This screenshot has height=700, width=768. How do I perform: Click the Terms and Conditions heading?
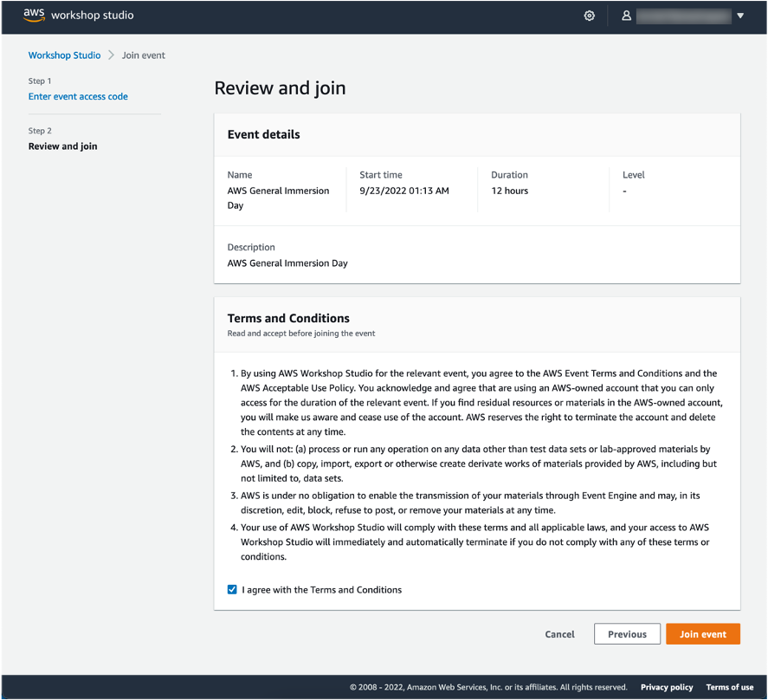coord(288,318)
